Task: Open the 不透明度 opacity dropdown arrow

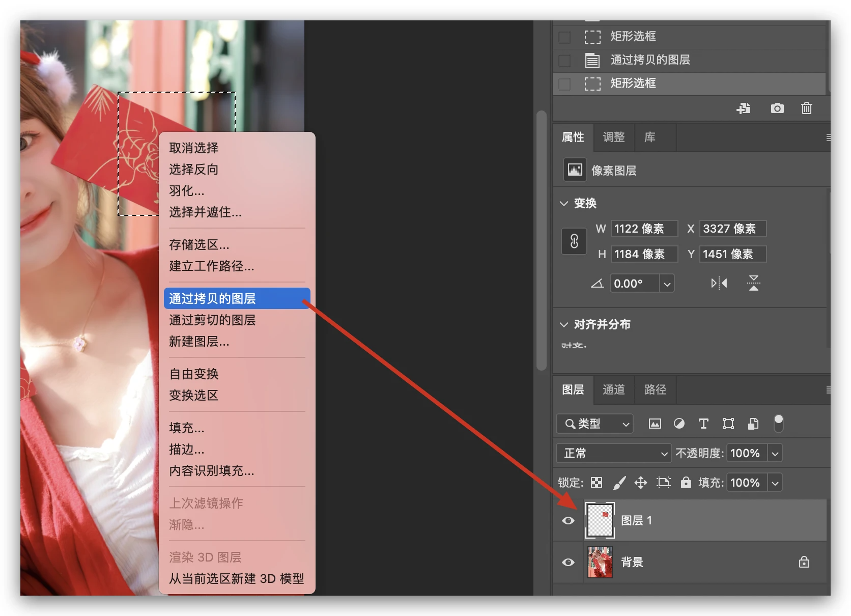Action: (x=775, y=453)
